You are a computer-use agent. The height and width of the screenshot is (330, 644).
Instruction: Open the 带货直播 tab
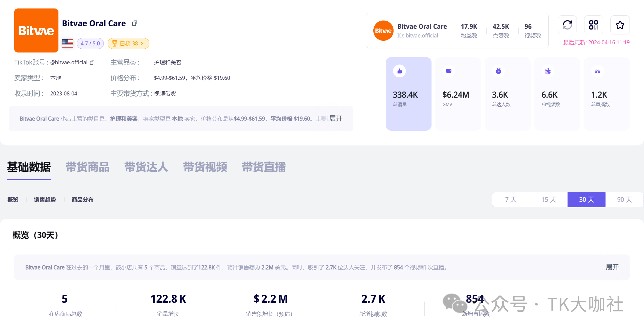pyautogui.click(x=264, y=167)
